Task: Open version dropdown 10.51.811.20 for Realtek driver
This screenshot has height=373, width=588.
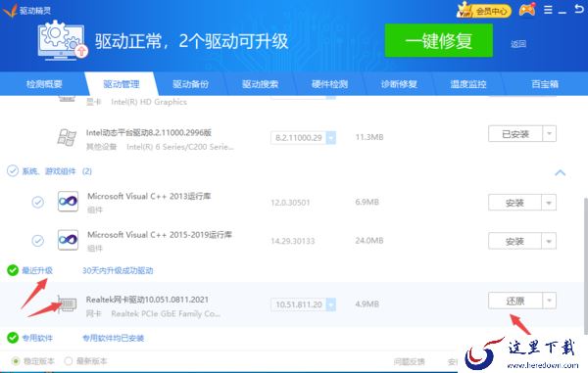Action: click(x=331, y=304)
